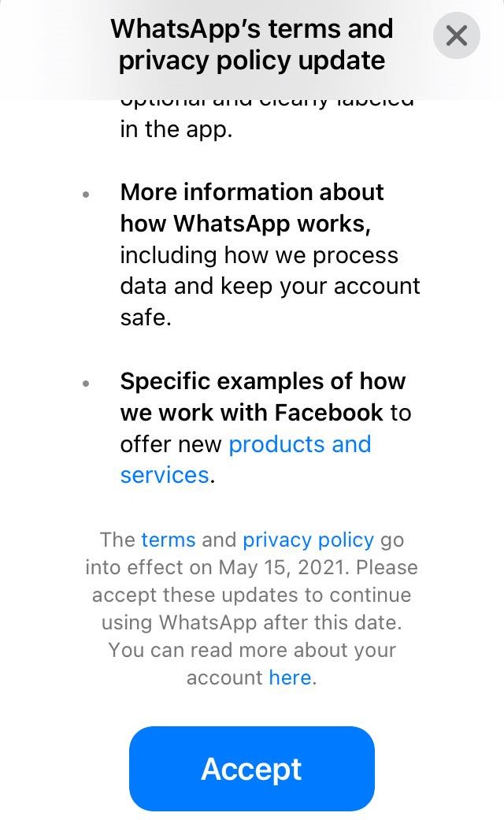Tap the 'in the app.' text line
Image resolution: width=504 pixels, height=820 pixels.
pyautogui.click(x=176, y=129)
